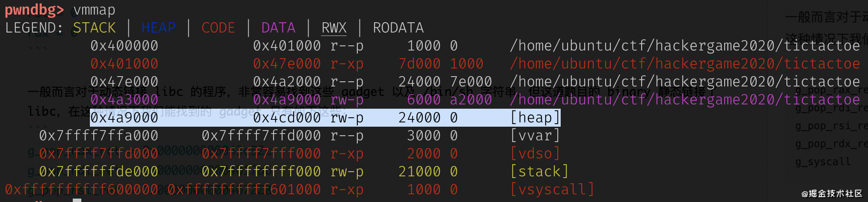Click the heap size value 24000
The height and width of the screenshot is (202, 868).
tap(419, 118)
